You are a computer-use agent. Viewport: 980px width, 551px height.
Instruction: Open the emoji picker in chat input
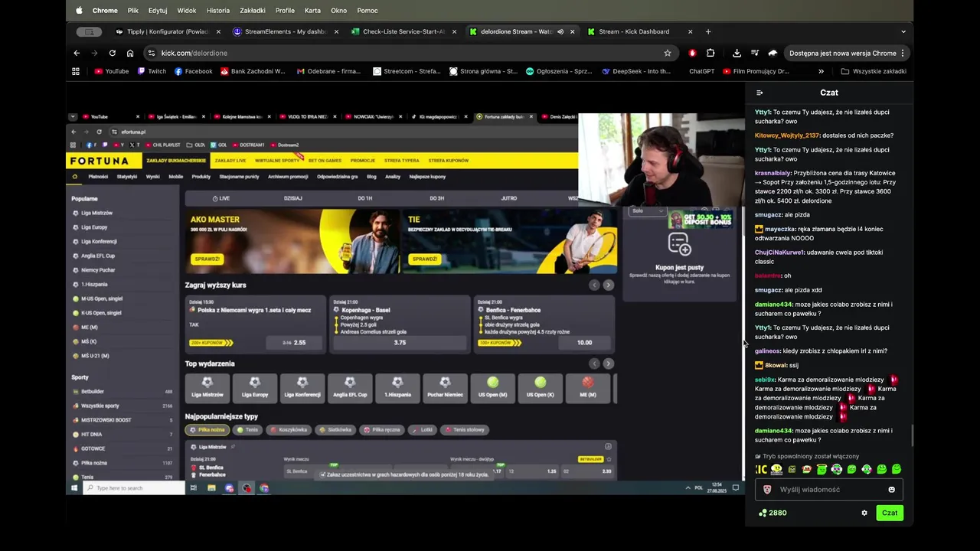pos(891,490)
